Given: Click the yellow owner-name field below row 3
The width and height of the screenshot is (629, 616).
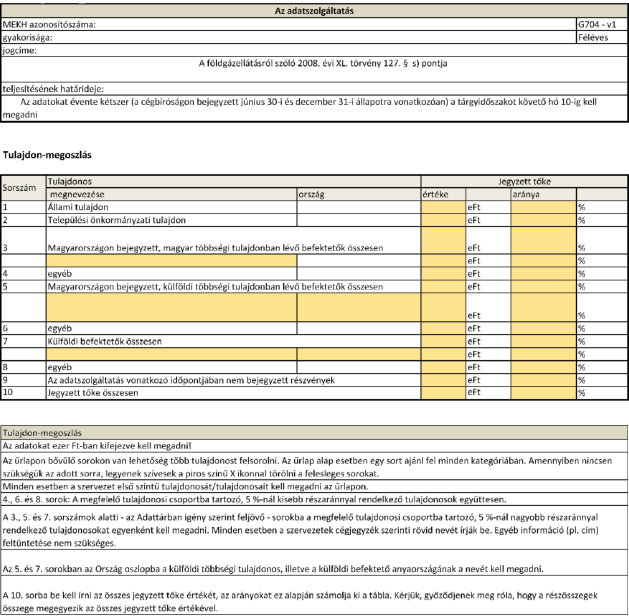Looking at the screenshot, I should (172, 261).
